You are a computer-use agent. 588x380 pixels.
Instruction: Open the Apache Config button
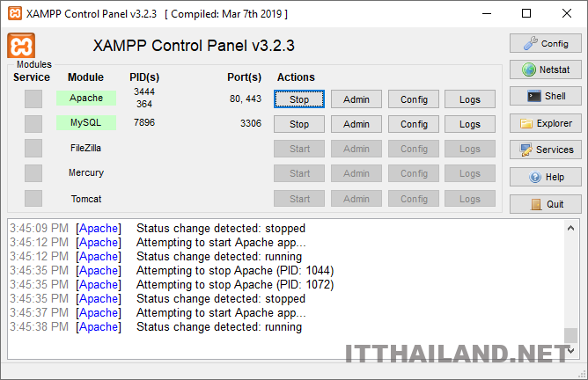[414, 99]
